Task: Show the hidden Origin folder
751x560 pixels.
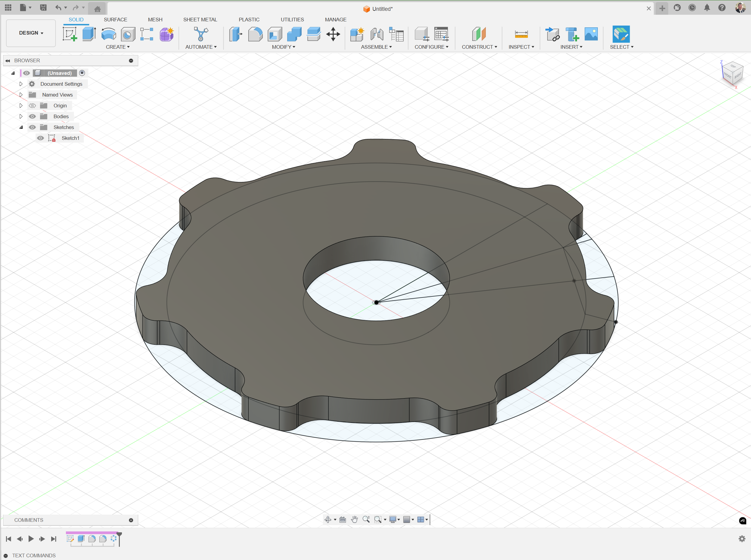Action: pyautogui.click(x=32, y=106)
